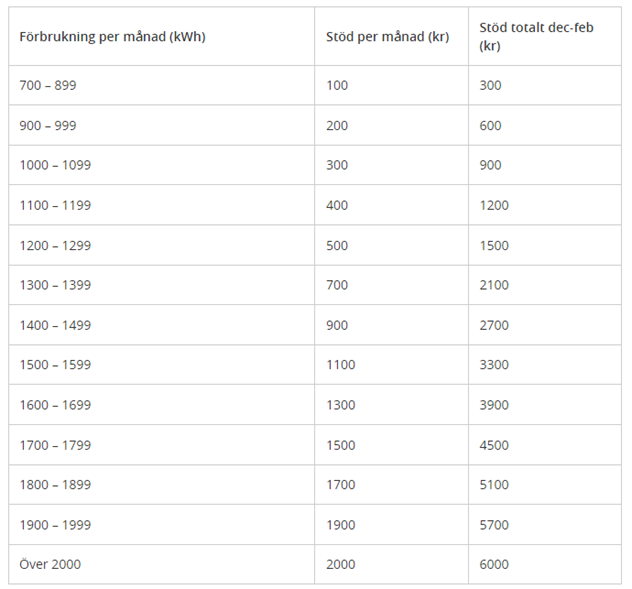Screen dimensions: 632x589
Task: Click the total support value 1200
Action: 494,205
